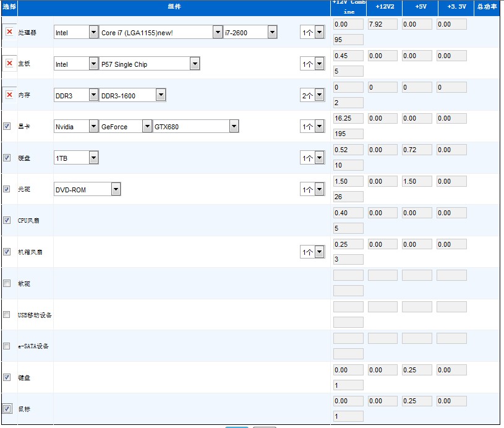Toggle the 光驱 checkbox
Viewport: 504px width, 428px height.
[x=7, y=189]
